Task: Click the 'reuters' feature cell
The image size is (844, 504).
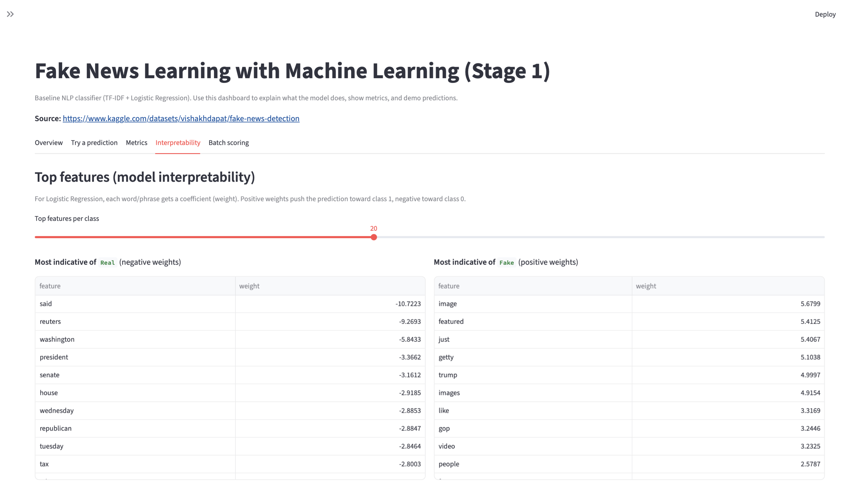Action: click(135, 322)
